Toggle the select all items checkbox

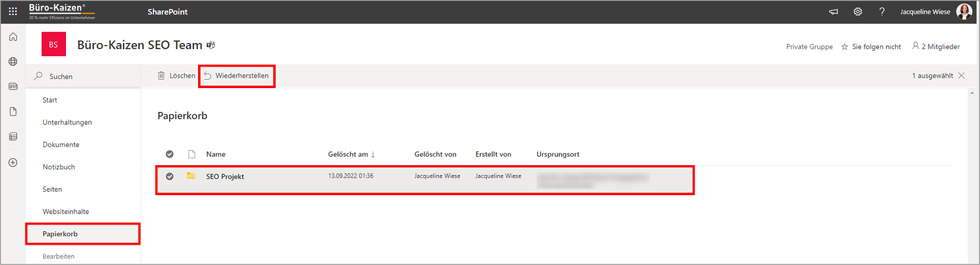click(170, 154)
